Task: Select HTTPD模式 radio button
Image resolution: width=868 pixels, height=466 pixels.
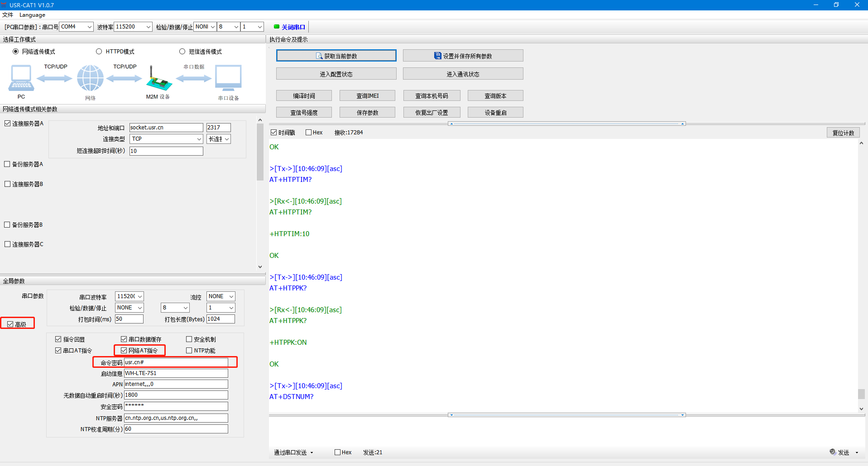Action: tap(99, 52)
